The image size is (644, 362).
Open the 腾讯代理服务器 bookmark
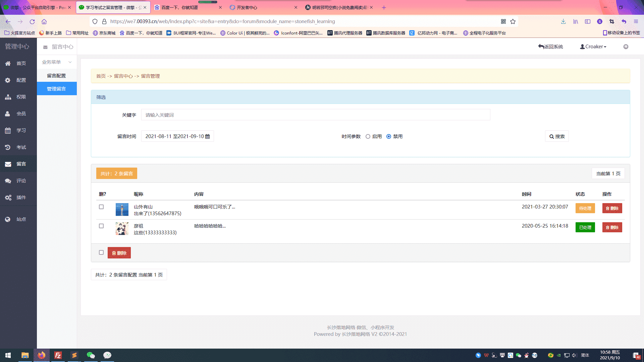pos(345,33)
